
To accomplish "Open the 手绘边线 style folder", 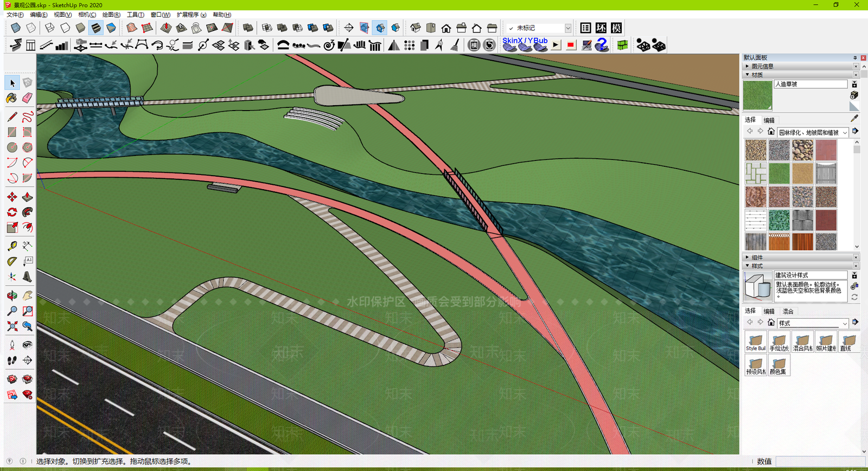I will coord(779,341).
